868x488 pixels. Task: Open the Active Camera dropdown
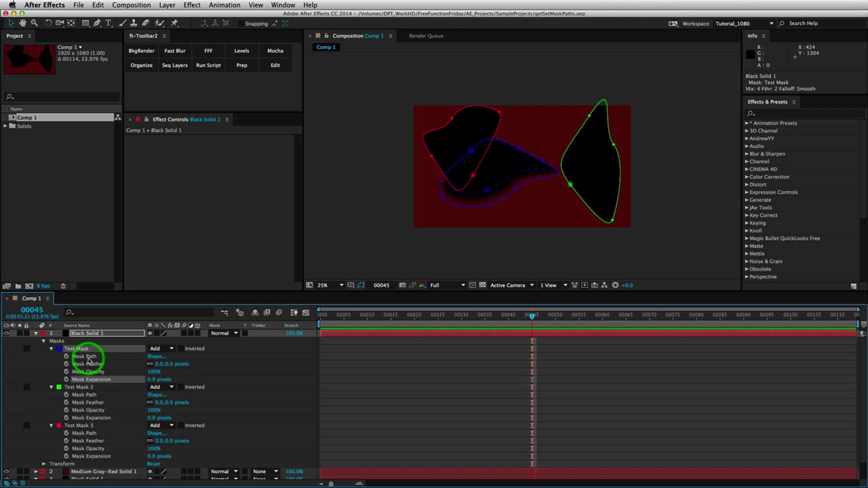coord(512,285)
